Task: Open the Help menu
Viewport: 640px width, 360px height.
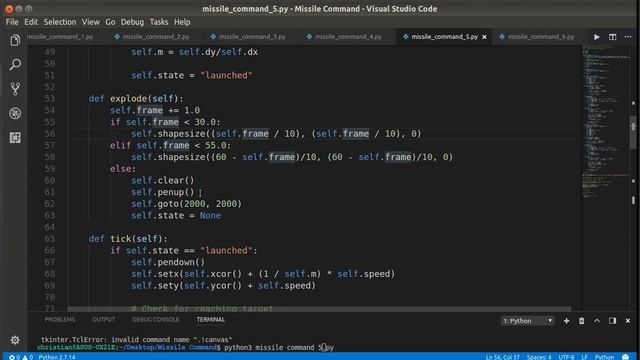Action: point(182,22)
